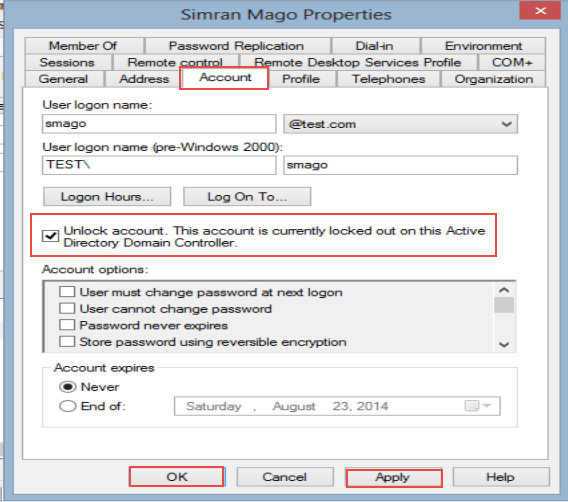
Task: Select the Never account expires option
Action: [67, 387]
